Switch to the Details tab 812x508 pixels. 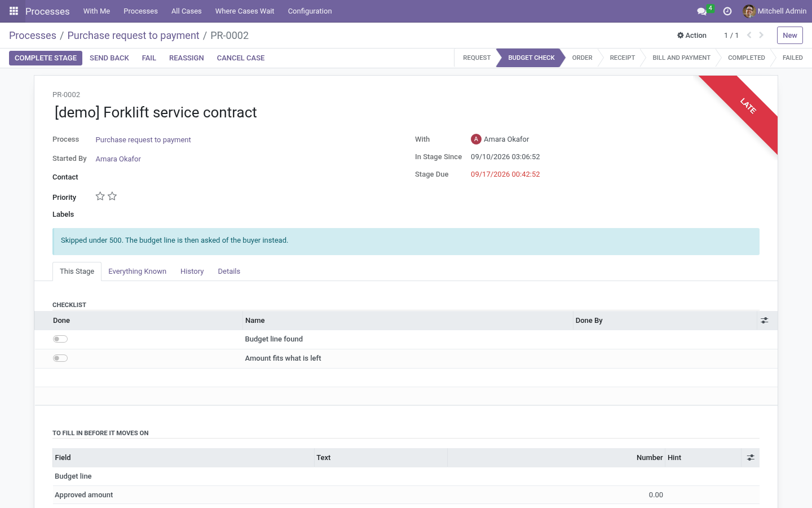click(x=229, y=271)
